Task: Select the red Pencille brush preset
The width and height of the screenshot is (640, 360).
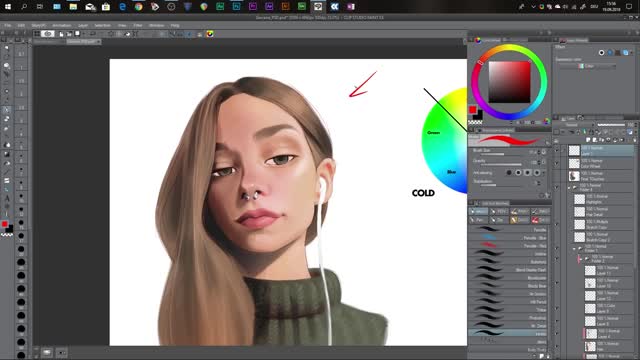Action: point(508,246)
